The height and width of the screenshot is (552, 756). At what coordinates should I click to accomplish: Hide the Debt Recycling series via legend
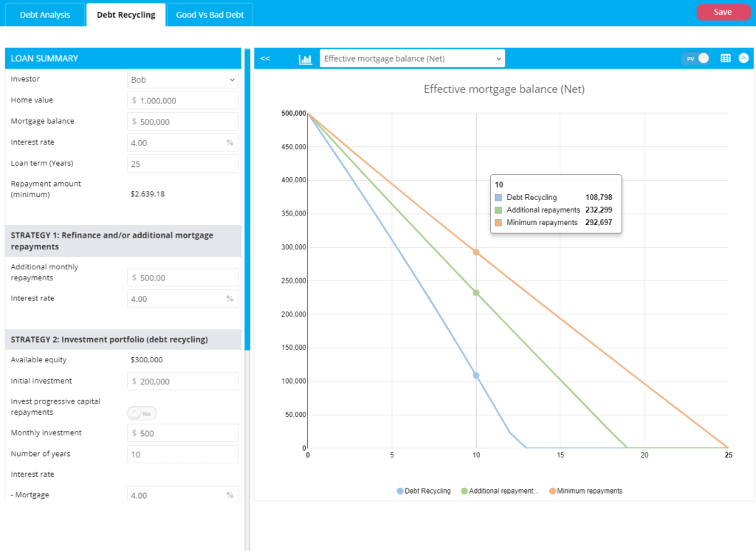point(424,491)
